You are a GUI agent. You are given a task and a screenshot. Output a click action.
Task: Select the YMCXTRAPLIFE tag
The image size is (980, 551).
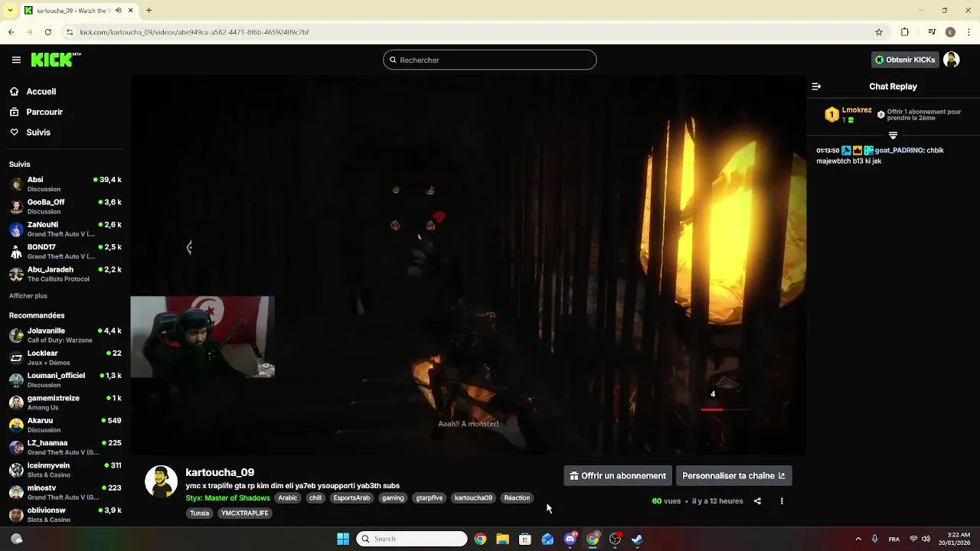(x=245, y=514)
